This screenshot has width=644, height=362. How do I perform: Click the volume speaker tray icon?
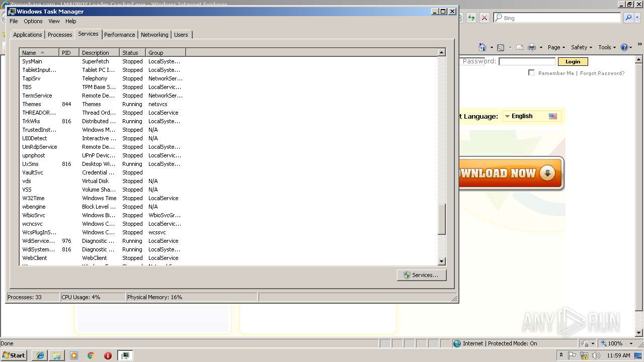pyautogui.click(x=596, y=355)
